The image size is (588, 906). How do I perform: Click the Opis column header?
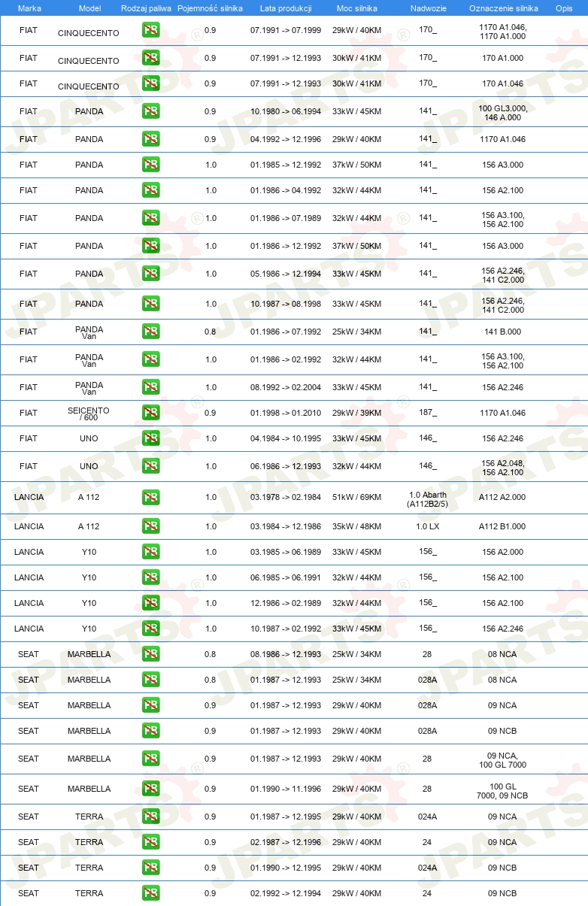[563, 8]
